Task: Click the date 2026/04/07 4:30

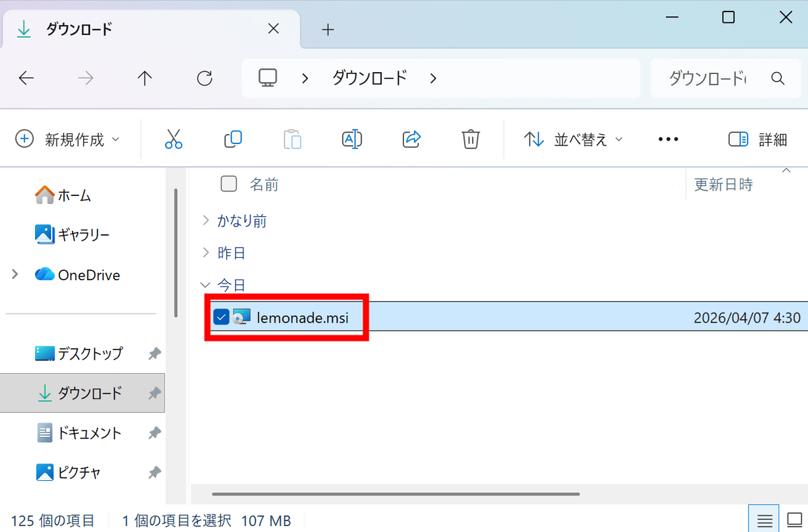Action: click(x=747, y=318)
